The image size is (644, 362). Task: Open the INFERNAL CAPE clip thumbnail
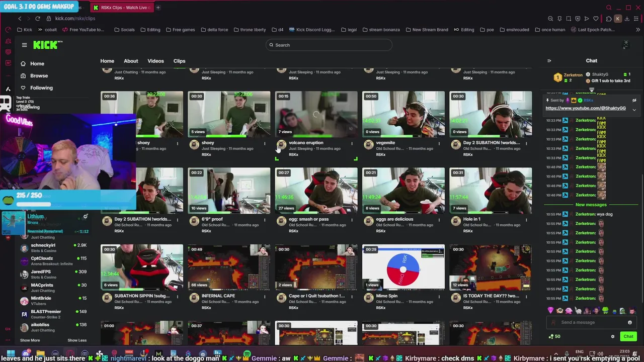[229, 266]
